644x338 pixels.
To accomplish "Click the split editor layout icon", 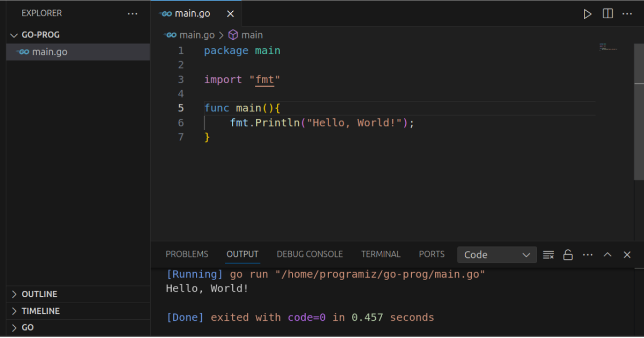I will [x=608, y=14].
